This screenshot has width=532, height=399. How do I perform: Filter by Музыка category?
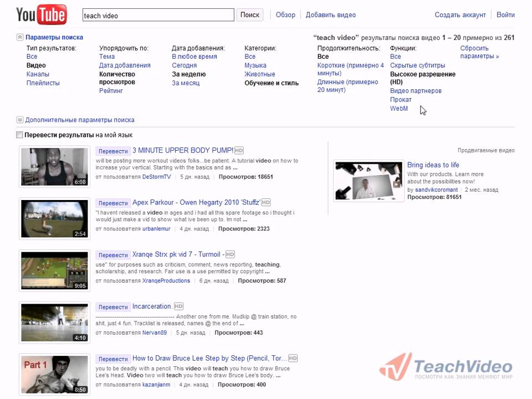[255, 65]
